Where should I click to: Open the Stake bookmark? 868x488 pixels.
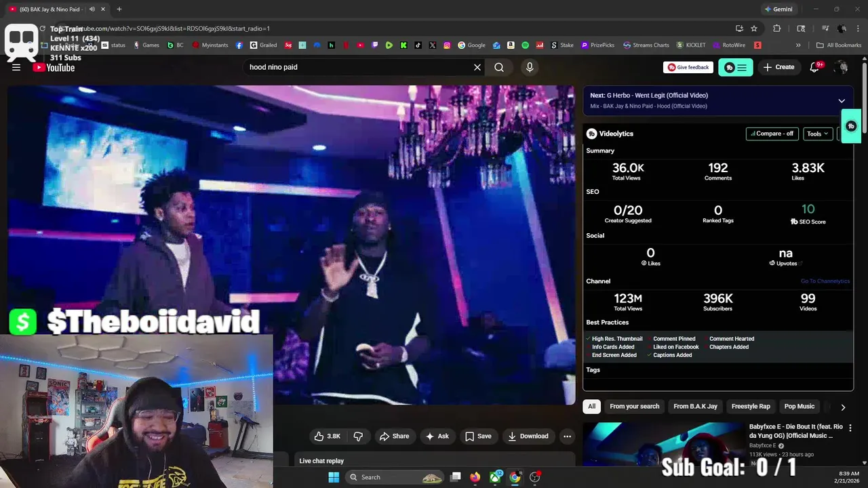(x=562, y=45)
